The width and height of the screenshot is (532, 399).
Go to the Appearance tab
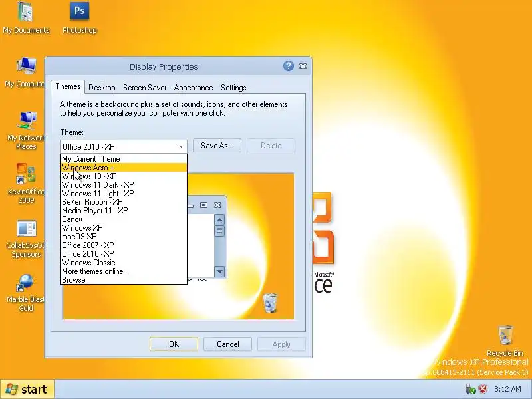point(194,88)
